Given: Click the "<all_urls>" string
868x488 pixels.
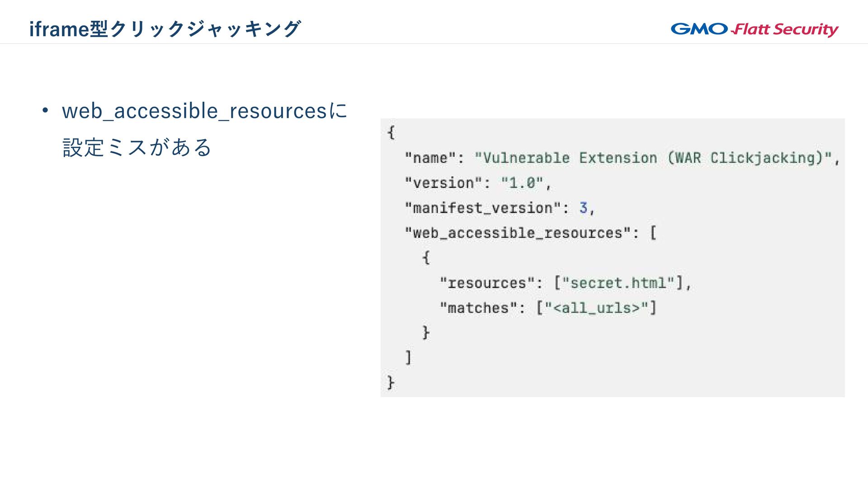Looking at the screenshot, I should (x=596, y=308).
